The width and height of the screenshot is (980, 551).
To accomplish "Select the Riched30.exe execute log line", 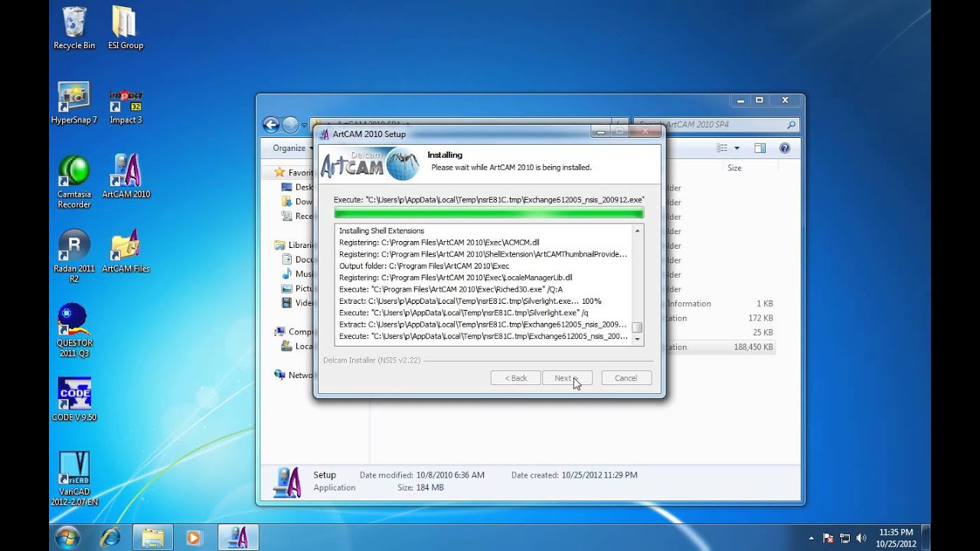I will click(x=451, y=289).
